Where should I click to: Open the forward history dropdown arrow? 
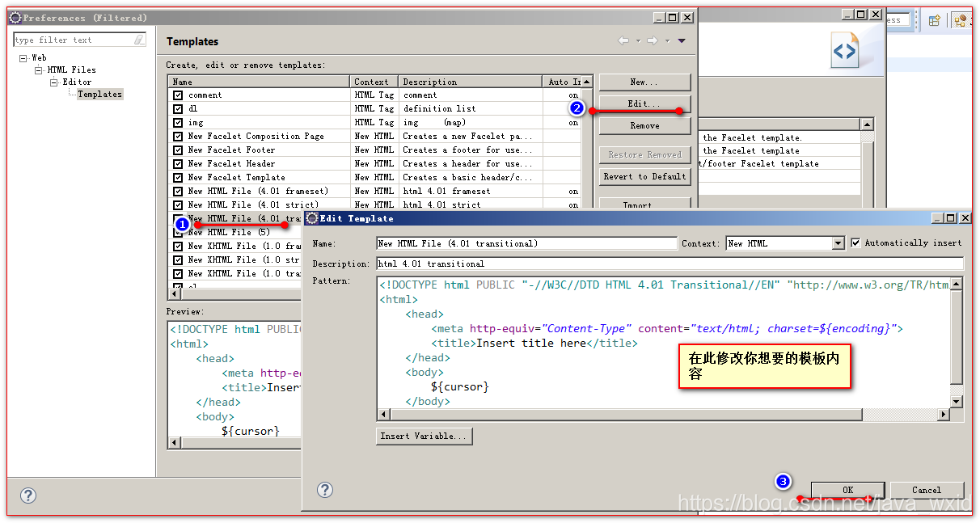[x=666, y=41]
